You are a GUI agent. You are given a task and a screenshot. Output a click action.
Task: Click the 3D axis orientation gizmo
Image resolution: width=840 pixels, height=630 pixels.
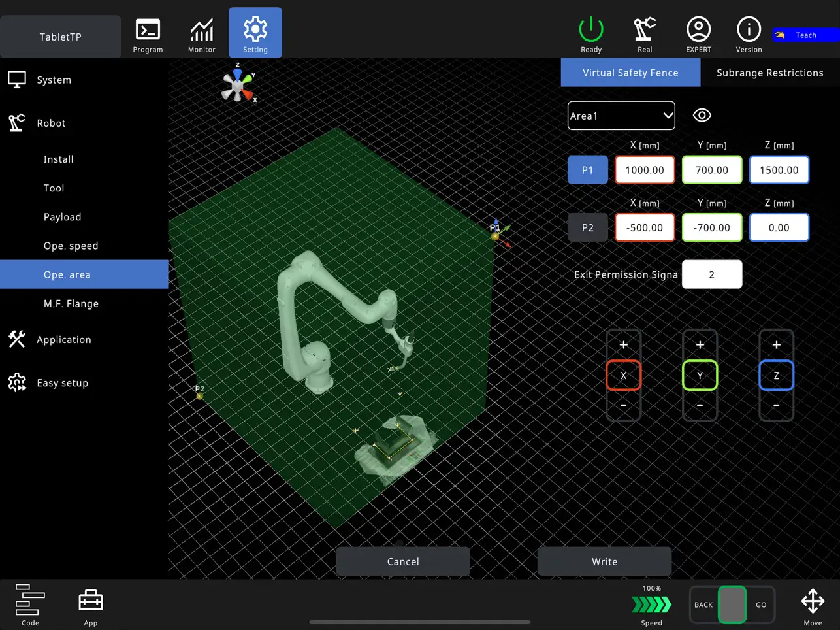[238, 84]
